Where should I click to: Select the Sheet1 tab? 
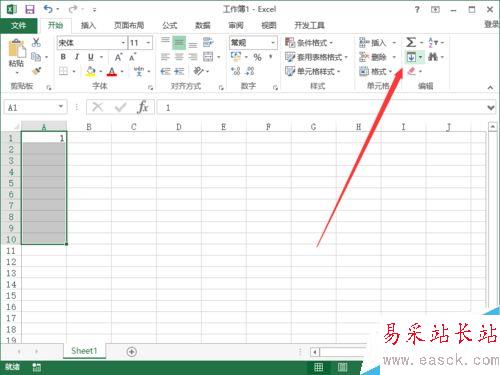click(x=84, y=351)
